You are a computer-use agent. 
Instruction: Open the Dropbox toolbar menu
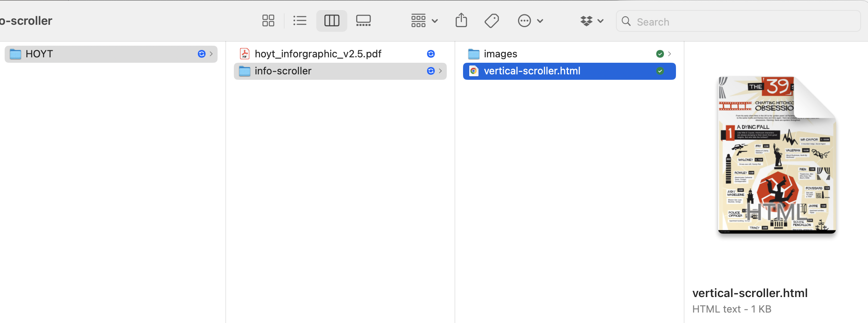592,21
